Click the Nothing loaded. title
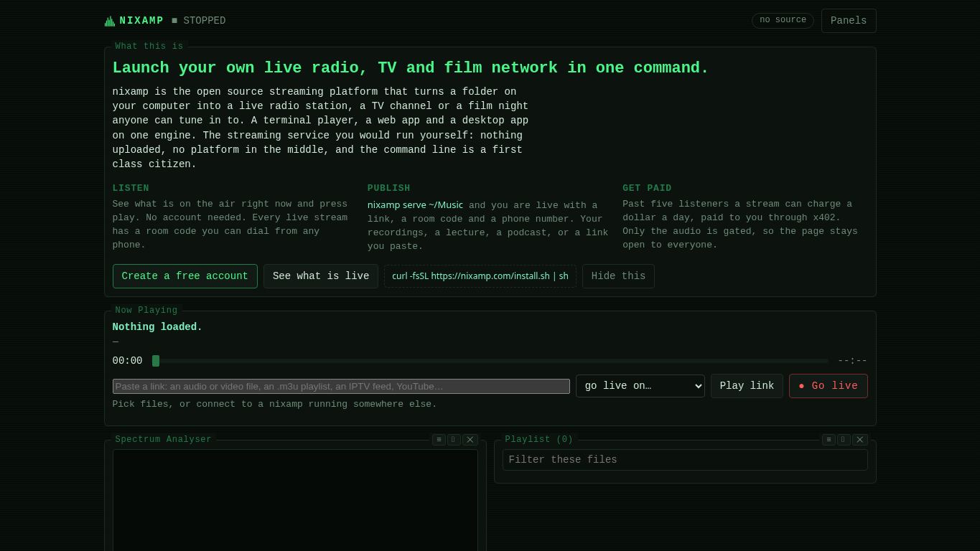 [x=157, y=327]
